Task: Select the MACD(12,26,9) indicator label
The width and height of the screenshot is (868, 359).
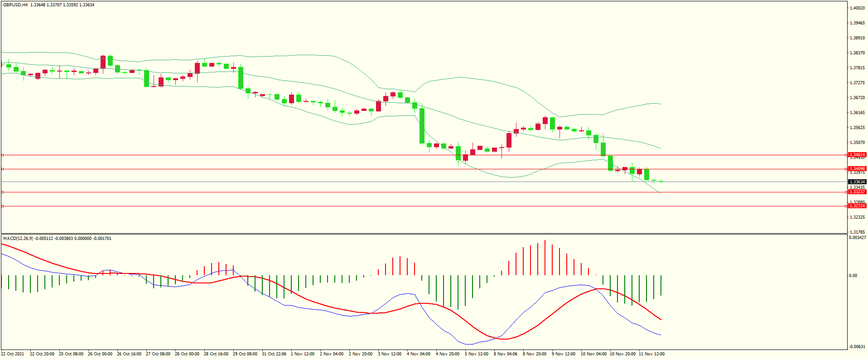Action: click(18, 238)
